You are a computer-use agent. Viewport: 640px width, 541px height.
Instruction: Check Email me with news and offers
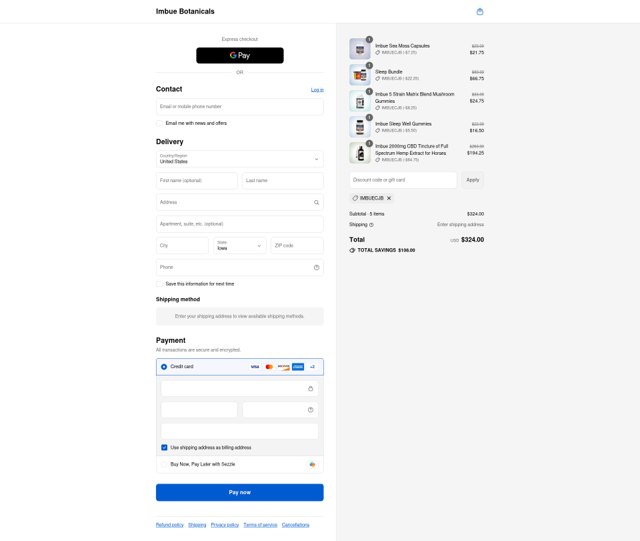click(x=160, y=123)
